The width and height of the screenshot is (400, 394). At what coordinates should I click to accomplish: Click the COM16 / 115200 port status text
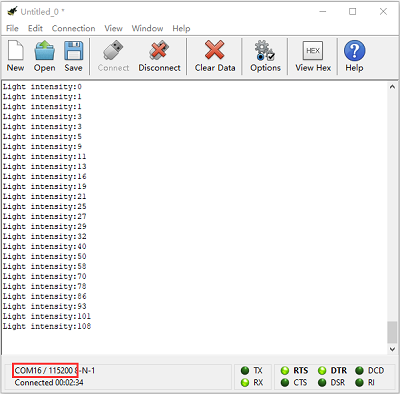(44, 370)
